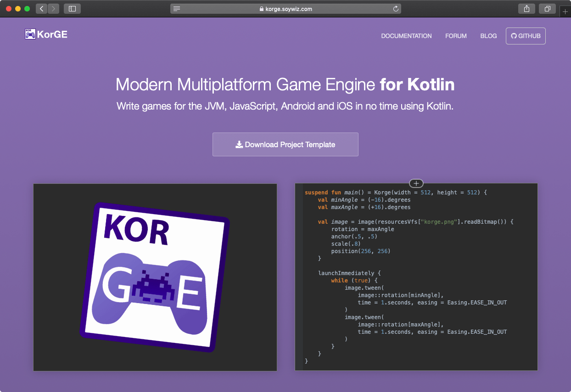The width and height of the screenshot is (571, 392).
Task: Open the Reader view icon in address bar
Action: click(x=176, y=8)
